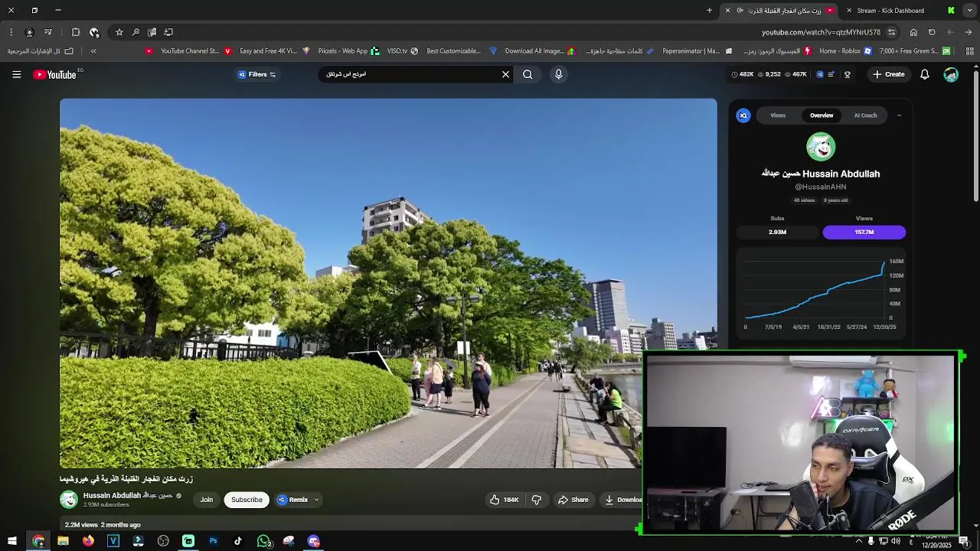Screen dimensions: 980x551
Task: Switch to the Overview tab
Action: click(x=822, y=116)
